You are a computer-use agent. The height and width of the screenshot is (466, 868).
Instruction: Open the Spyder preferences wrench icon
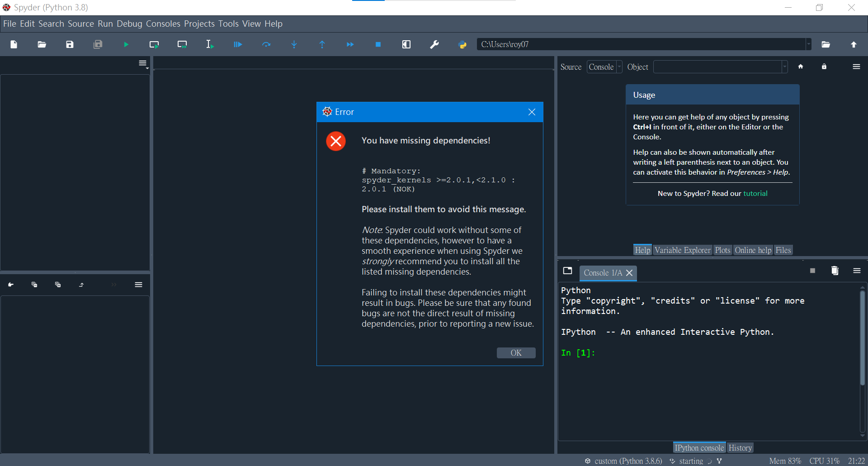[x=434, y=44]
